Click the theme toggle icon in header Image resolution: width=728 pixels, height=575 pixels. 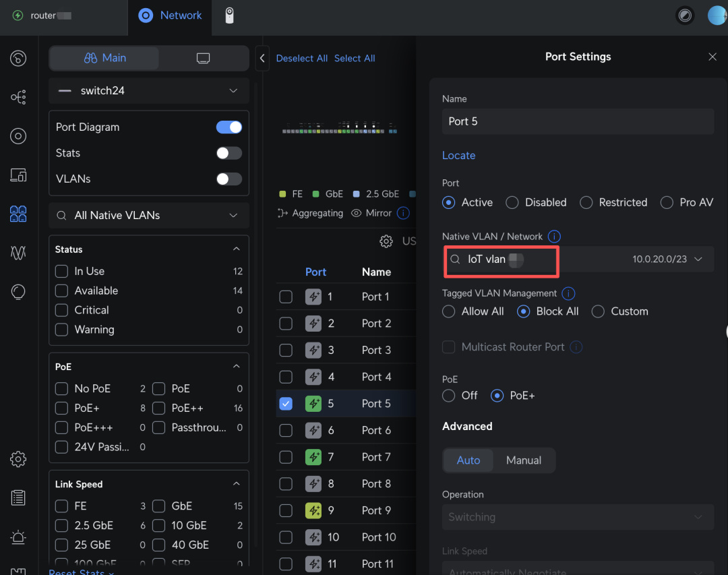coord(685,16)
